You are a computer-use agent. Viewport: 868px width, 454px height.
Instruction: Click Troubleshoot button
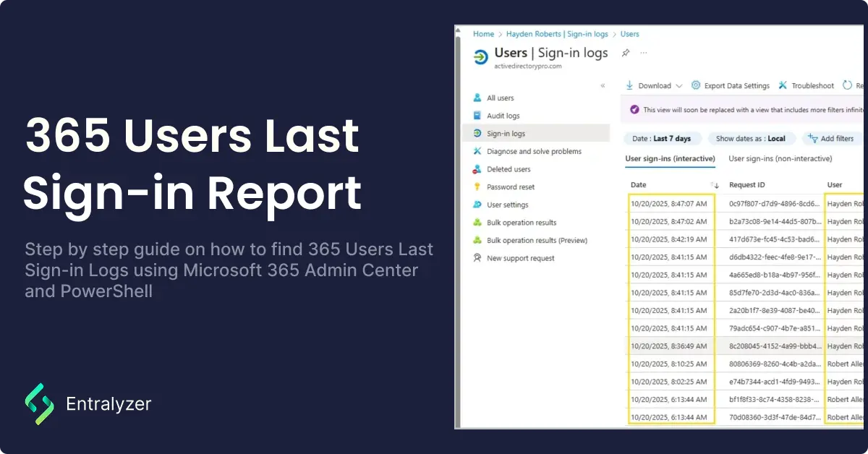pyautogui.click(x=806, y=85)
